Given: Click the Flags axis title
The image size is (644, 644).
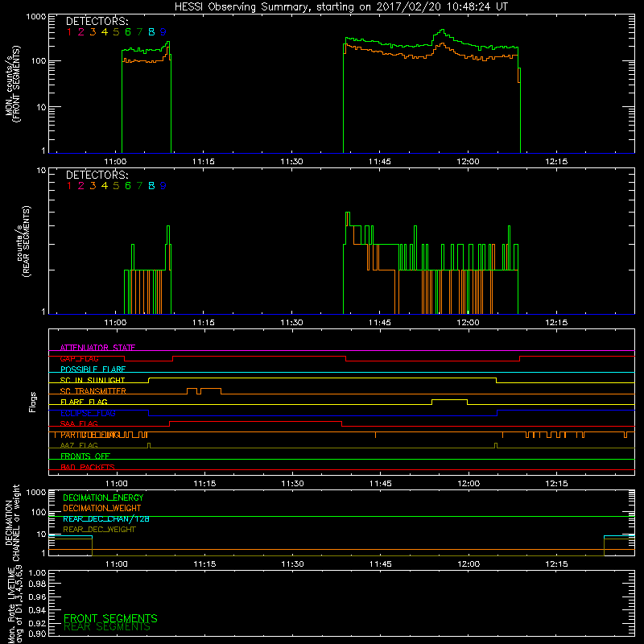Looking at the screenshot, I should [x=32, y=402].
